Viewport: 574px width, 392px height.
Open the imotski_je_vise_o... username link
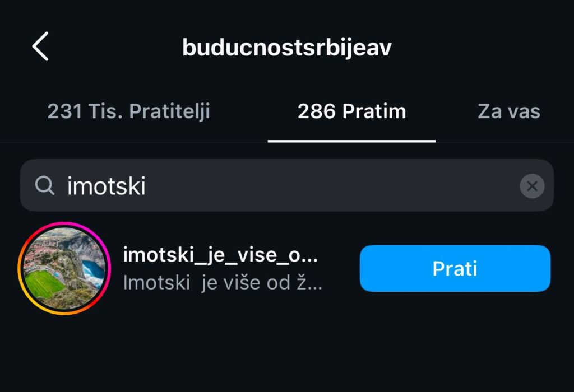tap(220, 254)
